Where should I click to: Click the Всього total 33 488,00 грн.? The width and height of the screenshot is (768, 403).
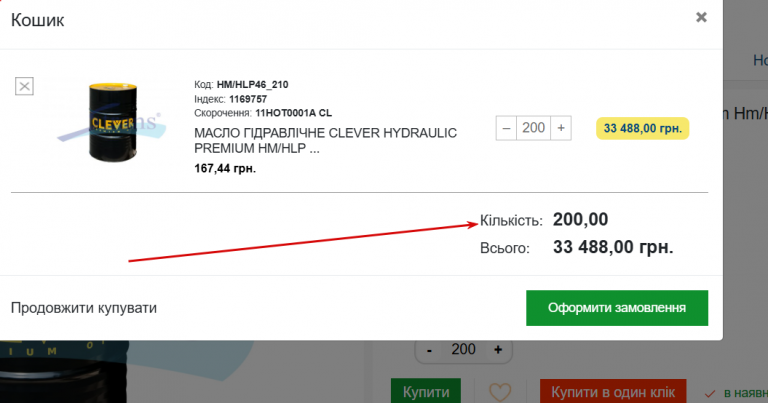point(613,247)
